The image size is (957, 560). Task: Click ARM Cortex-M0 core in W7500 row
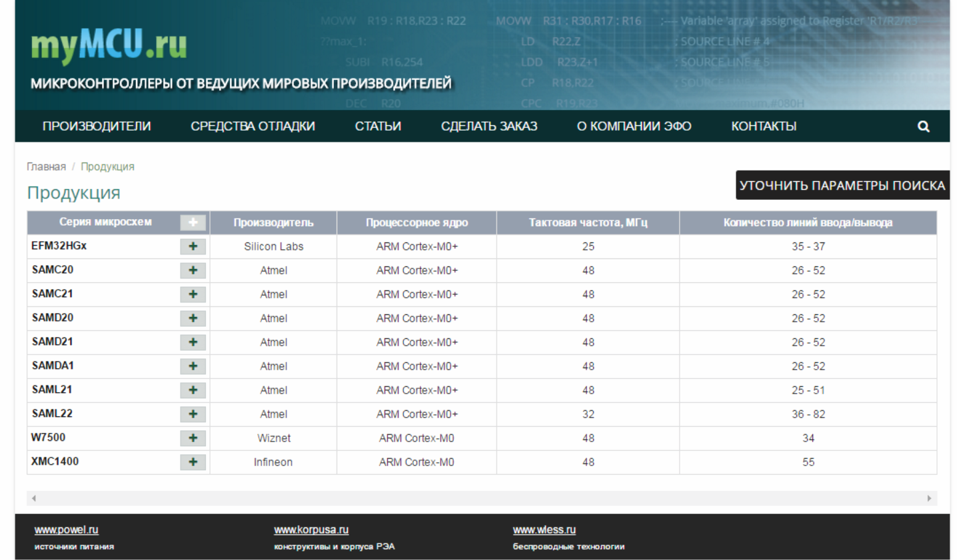tap(417, 438)
